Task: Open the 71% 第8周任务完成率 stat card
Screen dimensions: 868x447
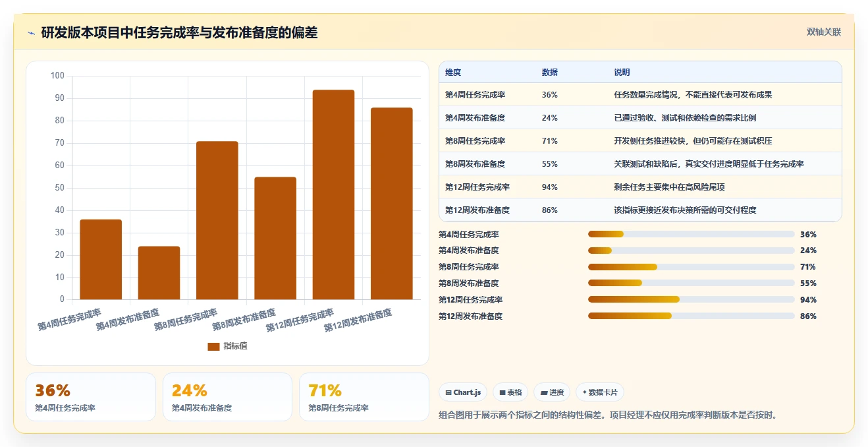Action: (x=364, y=397)
